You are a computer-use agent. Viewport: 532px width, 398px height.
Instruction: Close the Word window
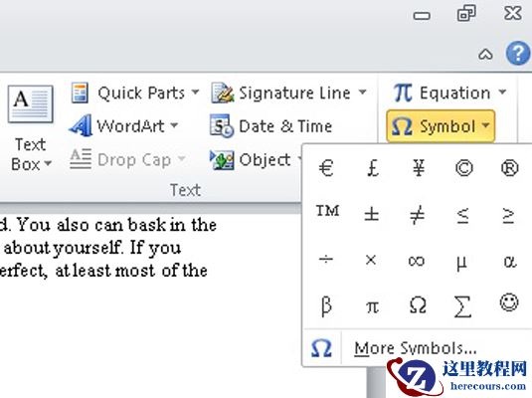coord(513,14)
